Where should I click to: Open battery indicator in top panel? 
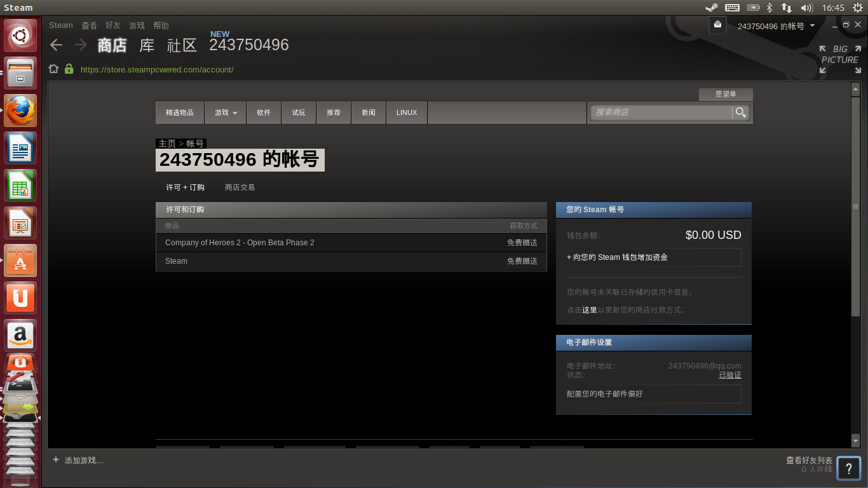(x=754, y=8)
